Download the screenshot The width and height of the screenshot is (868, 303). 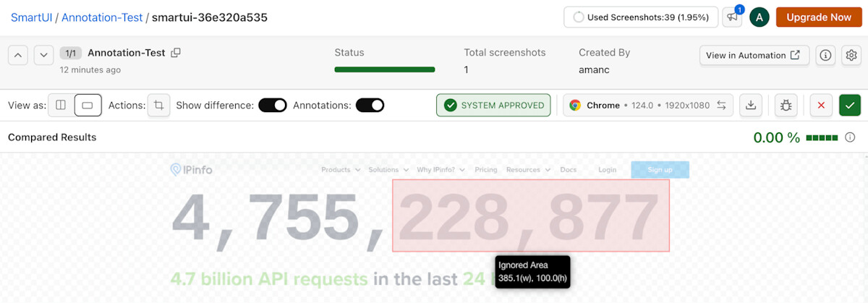[x=751, y=106]
